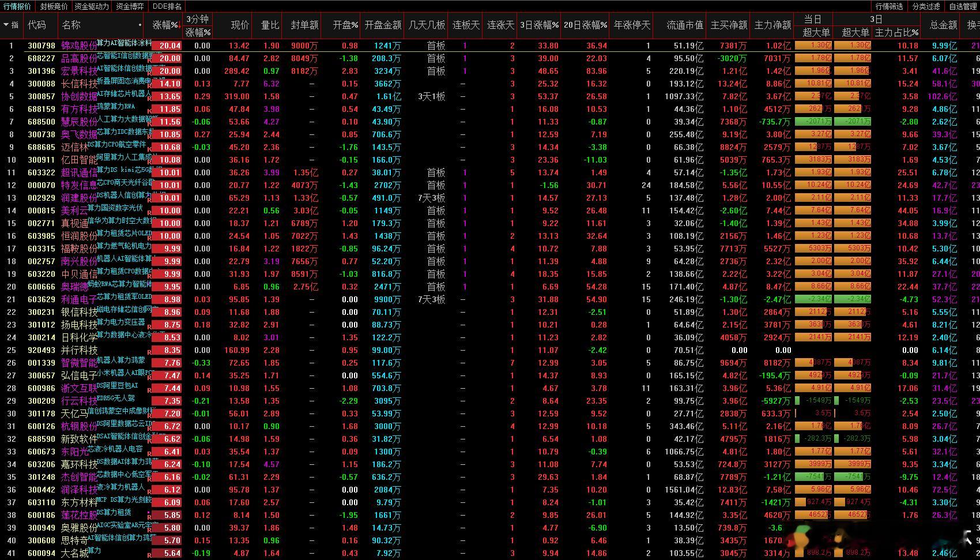Click the 量比 column header
This screenshot has width=980, height=560.
270,25
